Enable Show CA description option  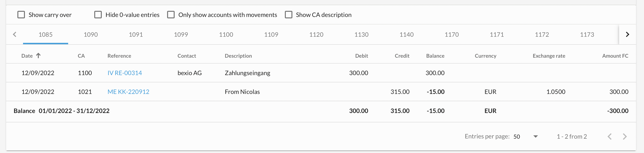[x=288, y=15]
